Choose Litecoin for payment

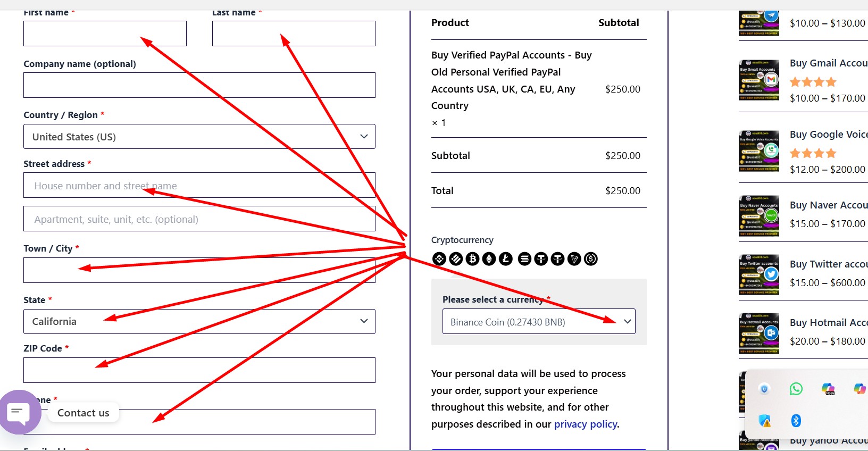pyautogui.click(x=505, y=259)
